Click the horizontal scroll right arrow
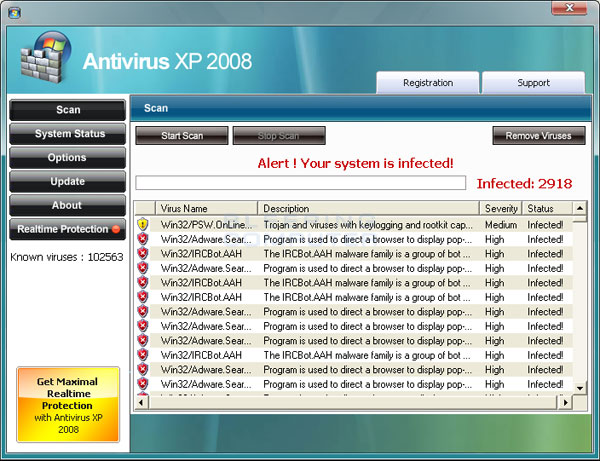Image resolution: width=600 pixels, height=461 pixels. [565, 402]
